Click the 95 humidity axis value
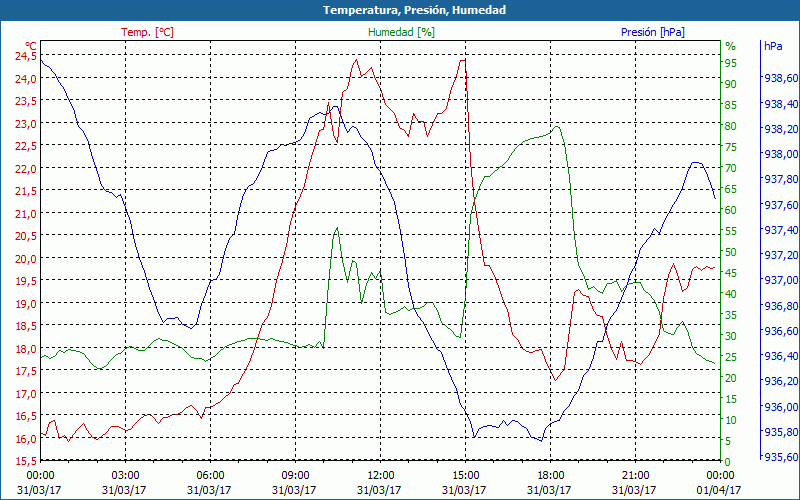The width and height of the screenshot is (800, 500). pos(731,63)
